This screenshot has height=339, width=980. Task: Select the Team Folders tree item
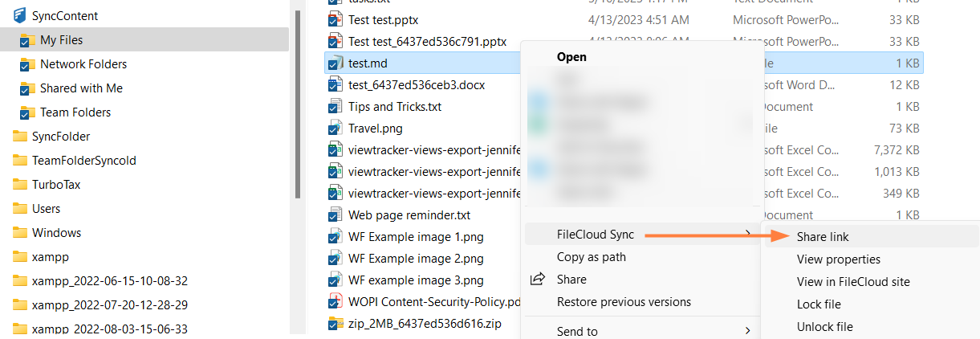75,112
